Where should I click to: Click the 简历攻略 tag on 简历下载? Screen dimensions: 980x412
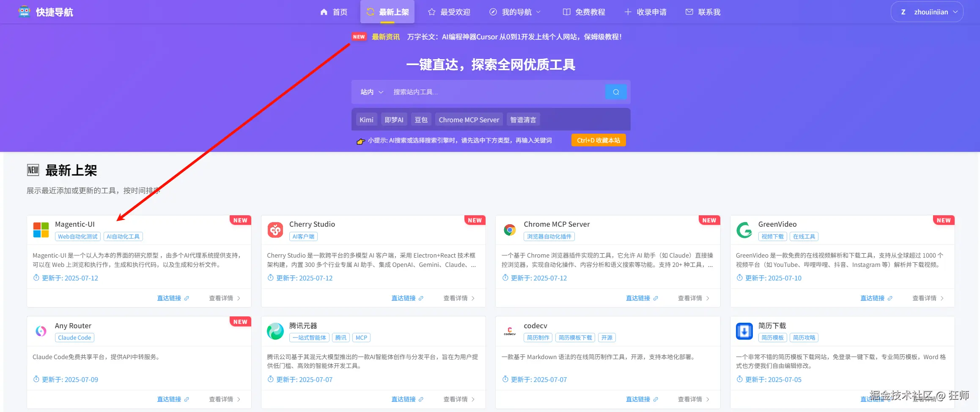pos(804,338)
